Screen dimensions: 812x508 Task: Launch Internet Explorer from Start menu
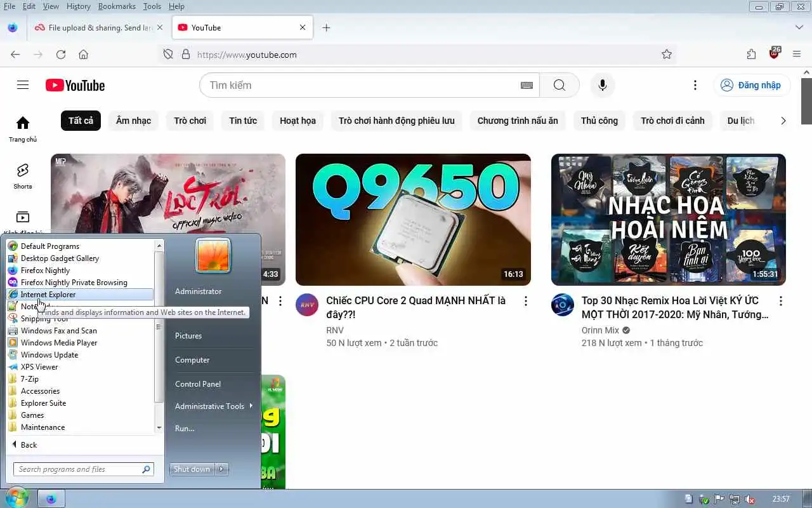[x=80, y=295]
